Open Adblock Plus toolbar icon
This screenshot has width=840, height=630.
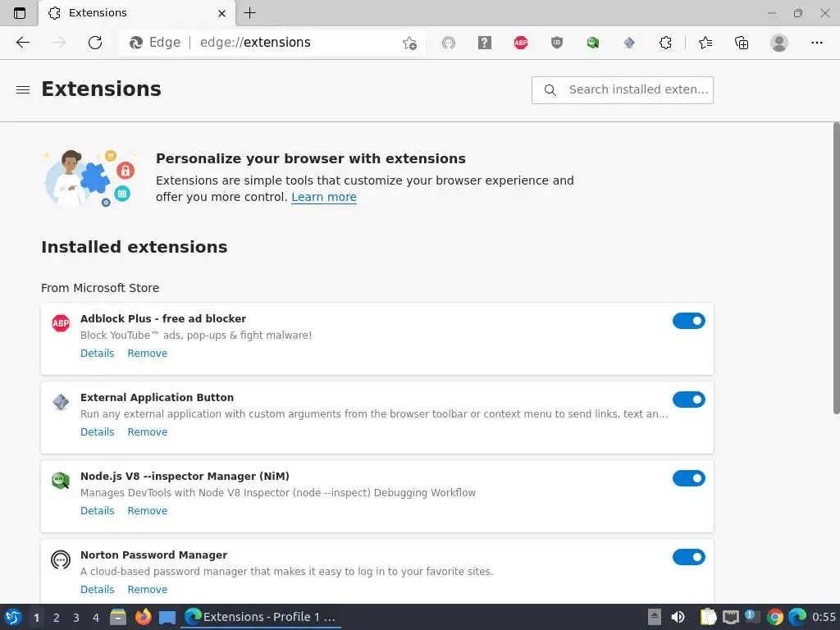[521, 43]
